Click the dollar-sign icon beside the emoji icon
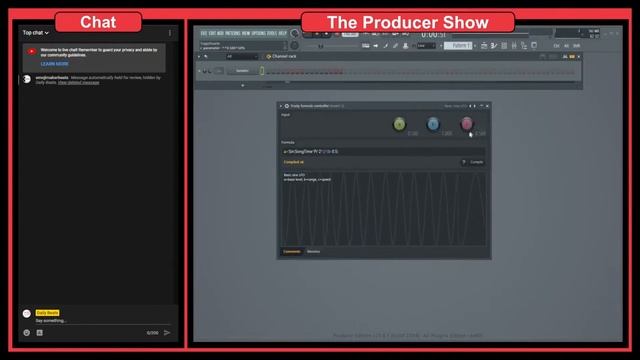 pyautogui.click(x=40, y=333)
